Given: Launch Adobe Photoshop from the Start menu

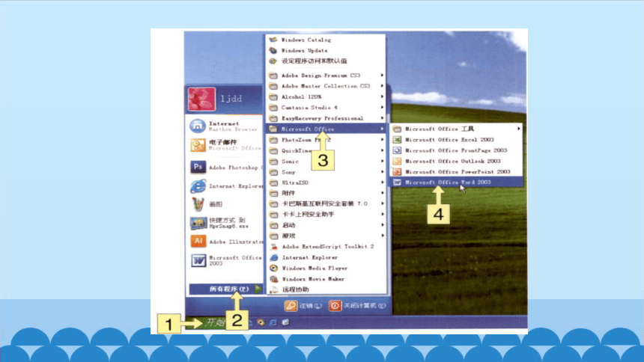Looking at the screenshot, I should coord(225,167).
